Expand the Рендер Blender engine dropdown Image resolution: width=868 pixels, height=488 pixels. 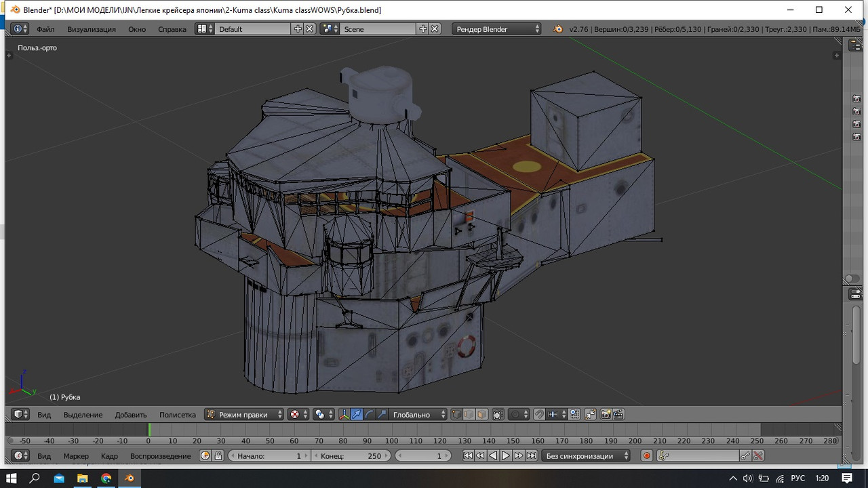498,29
